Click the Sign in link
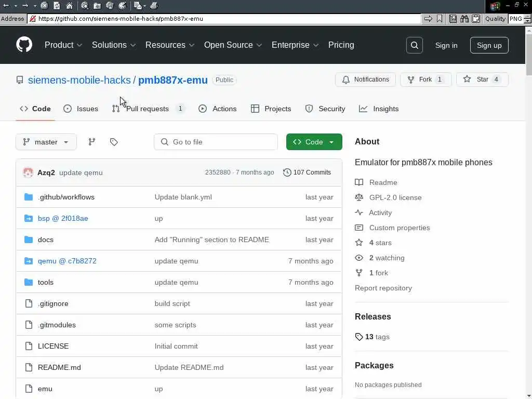Screen dimensions: 532x399 (x=446, y=46)
